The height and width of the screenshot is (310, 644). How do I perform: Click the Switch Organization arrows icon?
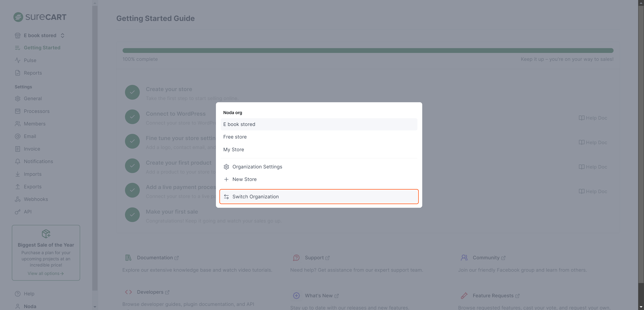click(x=226, y=197)
